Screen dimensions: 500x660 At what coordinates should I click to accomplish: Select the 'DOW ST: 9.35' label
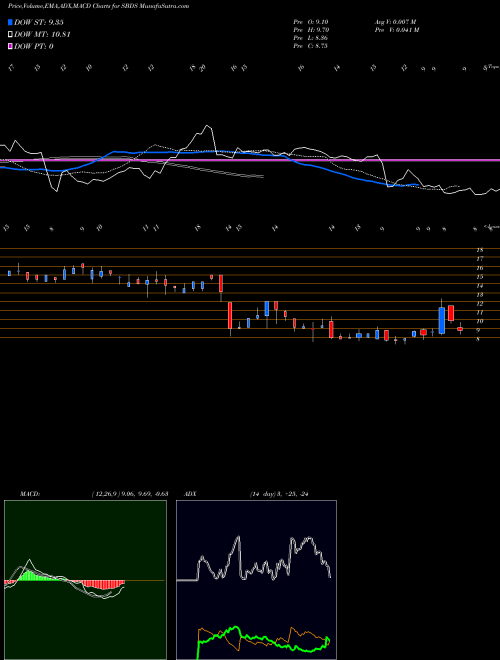click(39, 22)
